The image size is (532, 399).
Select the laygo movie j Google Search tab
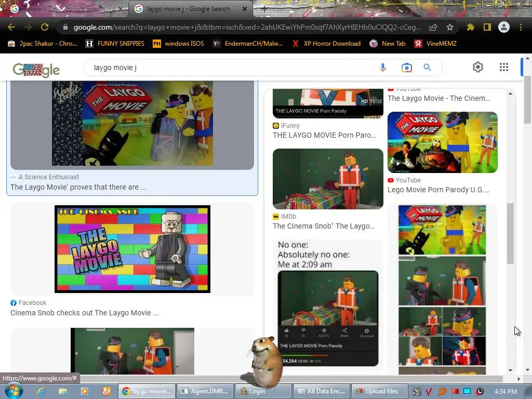click(x=188, y=9)
